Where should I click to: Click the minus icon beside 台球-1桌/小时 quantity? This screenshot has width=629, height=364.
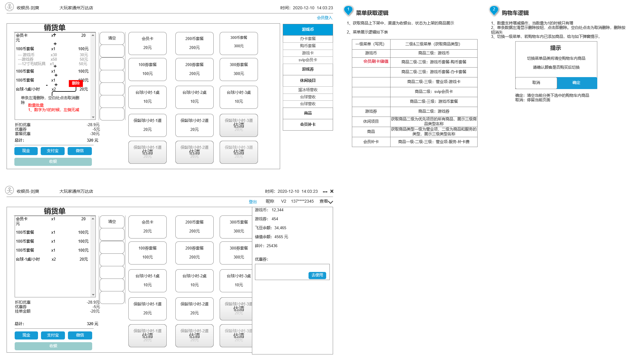click(x=47, y=85)
